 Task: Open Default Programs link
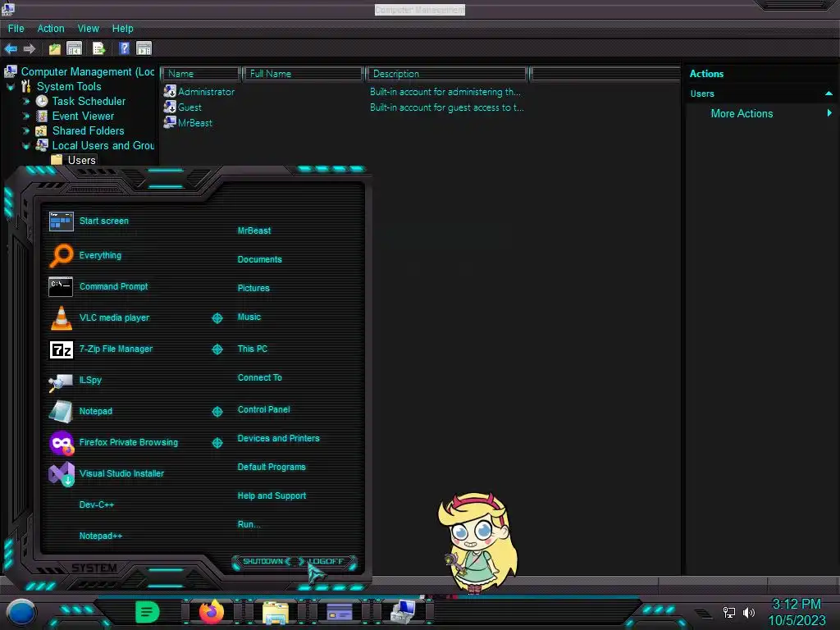[x=272, y=467]
